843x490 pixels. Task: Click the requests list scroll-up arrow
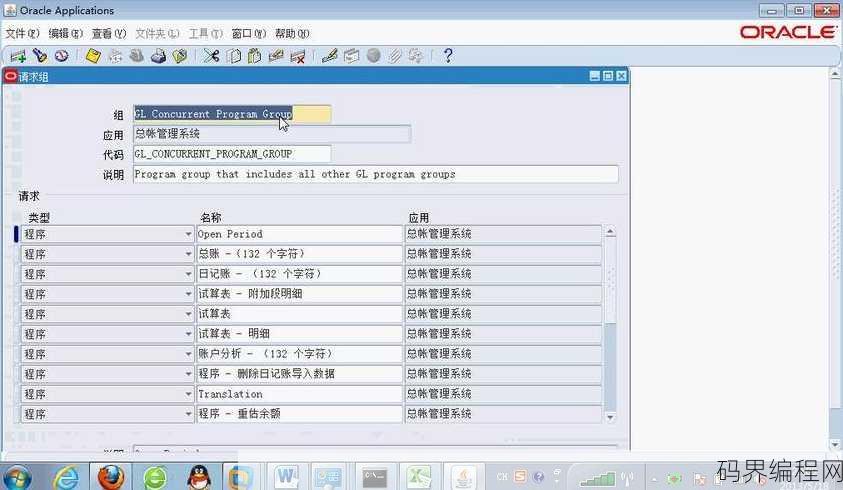[x=610, y=232]
